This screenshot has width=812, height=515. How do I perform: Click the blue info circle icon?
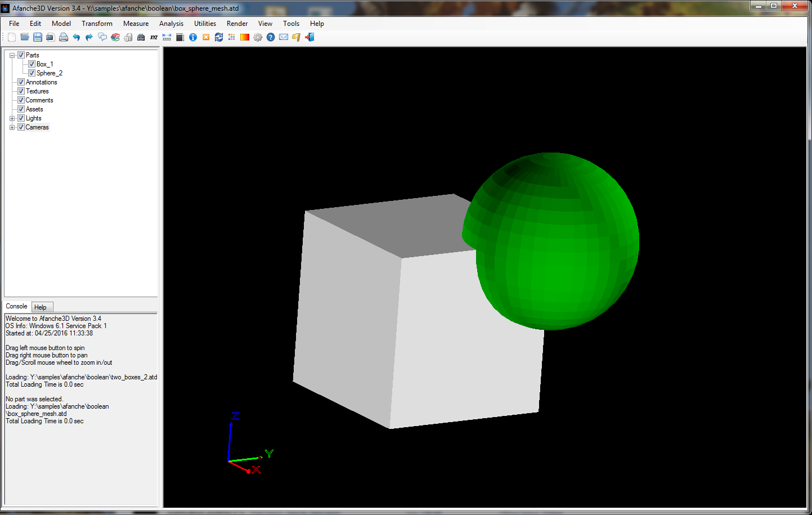coord(193,37)
